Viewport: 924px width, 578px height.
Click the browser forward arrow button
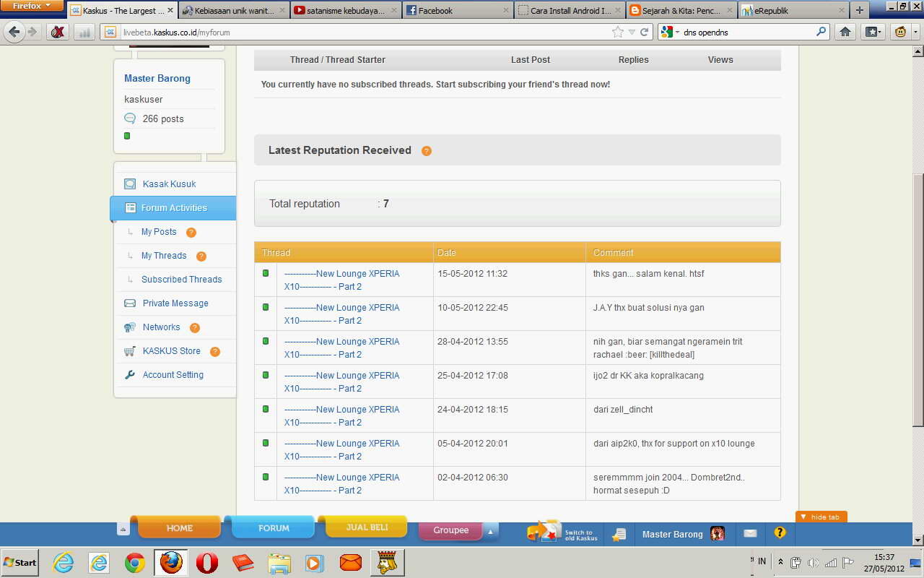(32, 32)
